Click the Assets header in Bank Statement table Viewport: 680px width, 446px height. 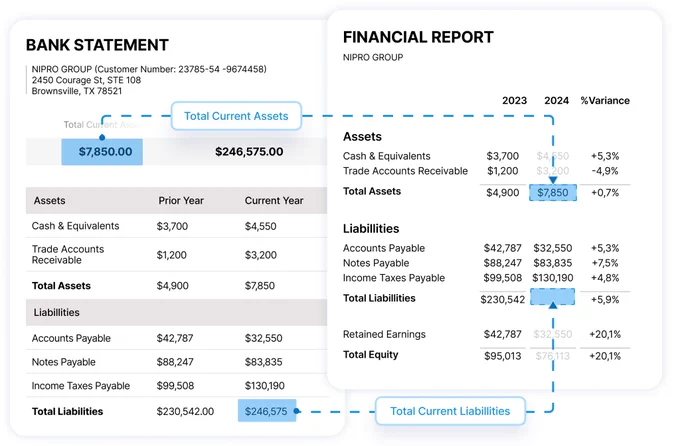(x=49, y=200)
